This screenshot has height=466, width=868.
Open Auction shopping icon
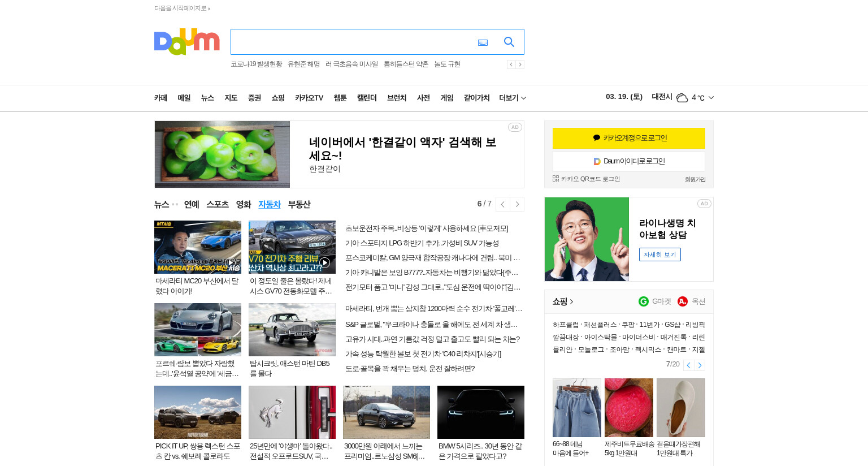[683, 301]
